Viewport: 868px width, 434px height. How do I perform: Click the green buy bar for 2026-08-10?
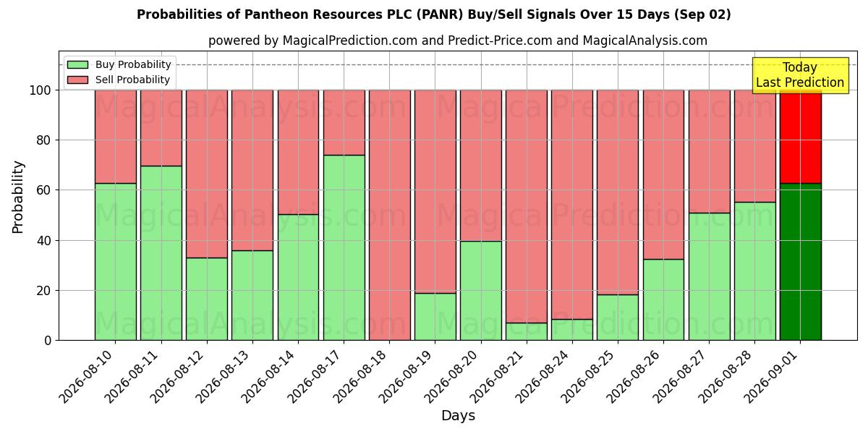116,262
